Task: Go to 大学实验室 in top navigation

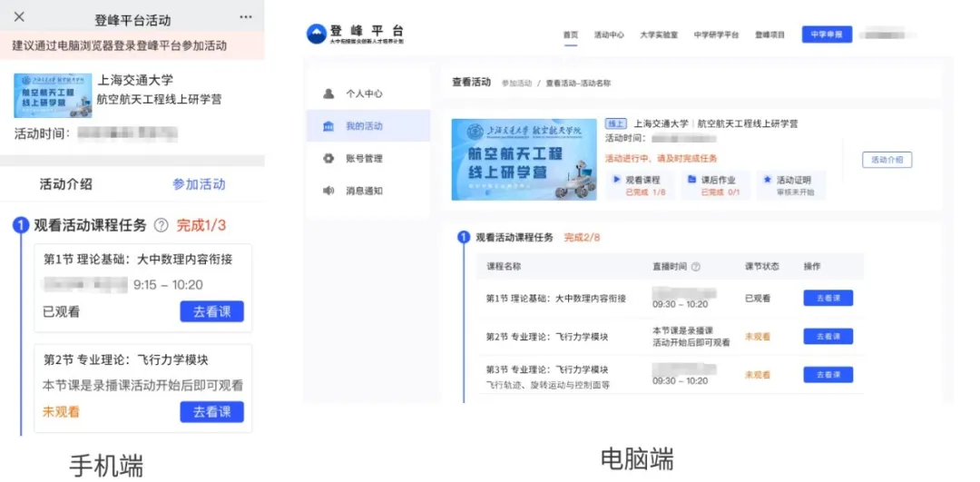Action: coord(659,34)
